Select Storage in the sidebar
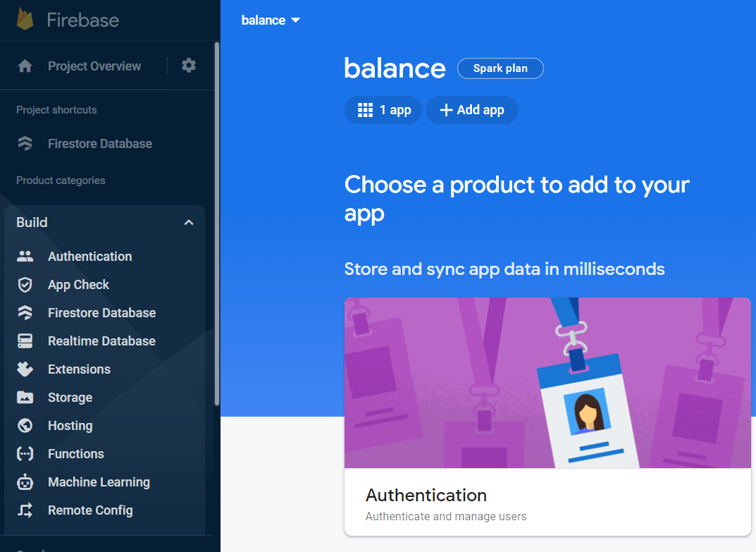 (70, 398)
